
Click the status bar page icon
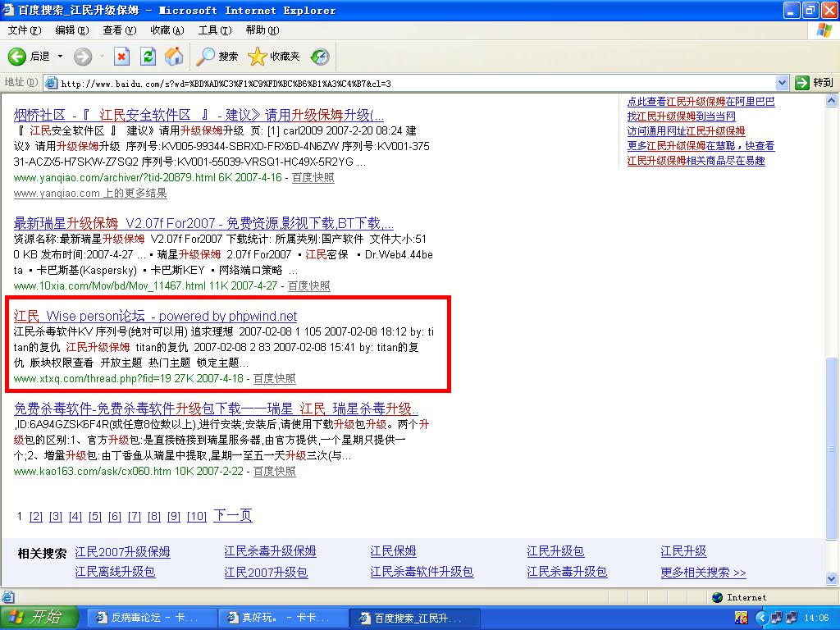pyautogui.click(x=8, y=597)
